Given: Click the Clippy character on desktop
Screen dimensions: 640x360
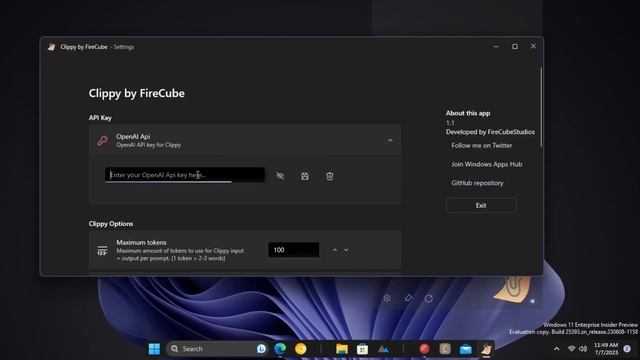Looking at the screenshot, I should click(x=513, y=288).
